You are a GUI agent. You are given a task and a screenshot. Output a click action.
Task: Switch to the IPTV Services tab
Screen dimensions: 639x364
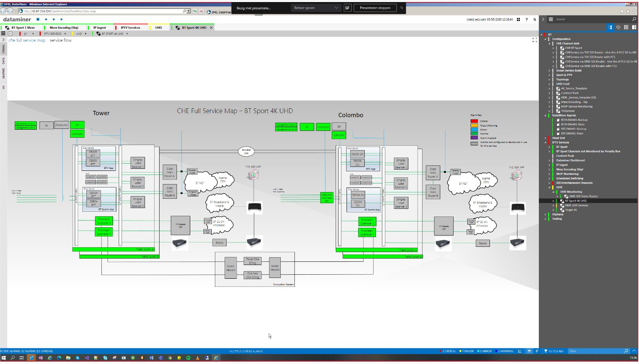tap(130, 27)
